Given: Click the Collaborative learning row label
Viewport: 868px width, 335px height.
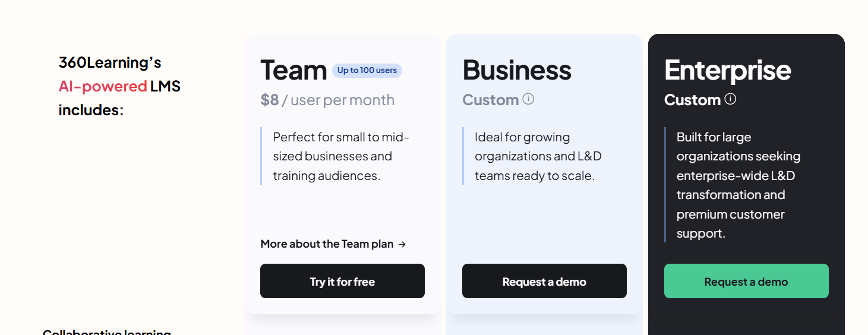Looking at the screenshot, I should tap(107, 332).
